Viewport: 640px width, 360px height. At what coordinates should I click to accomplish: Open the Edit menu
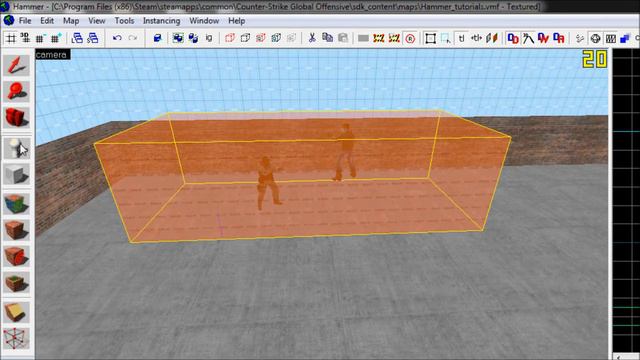point(47,21)
